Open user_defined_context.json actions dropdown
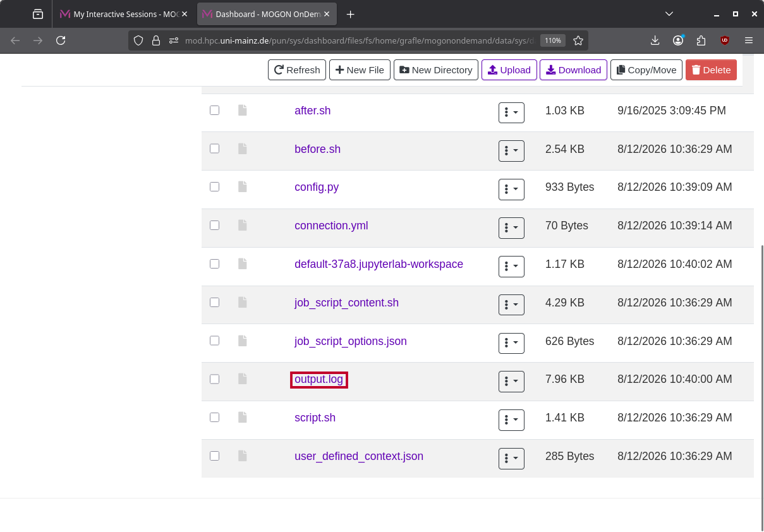 [511, 459]
